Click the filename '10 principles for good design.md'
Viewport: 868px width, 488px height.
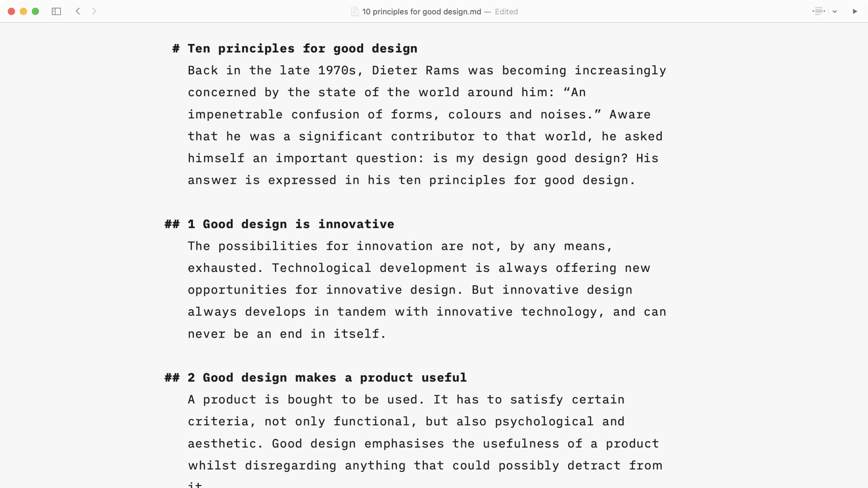[x=422, y=11]
